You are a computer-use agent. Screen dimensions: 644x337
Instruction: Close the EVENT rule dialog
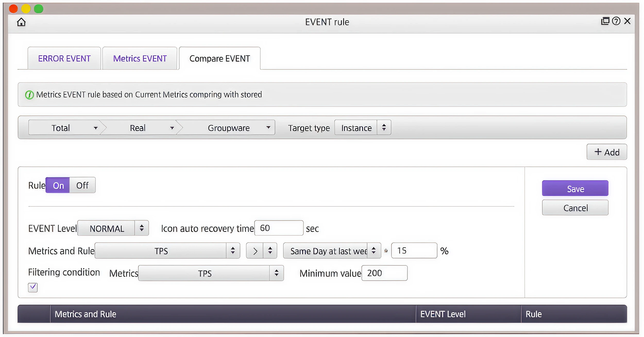(x=628, y=21)
